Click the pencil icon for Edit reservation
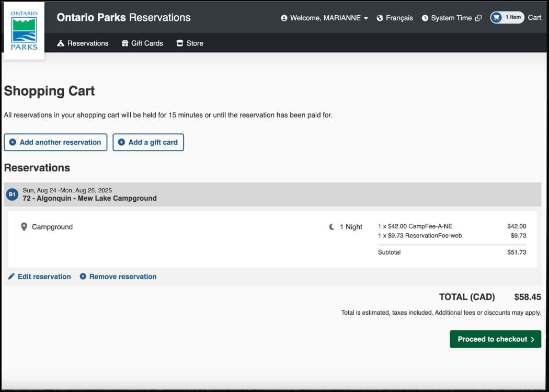Image resolution: width=549 pixels, height=392 pixels. [12, 276]
